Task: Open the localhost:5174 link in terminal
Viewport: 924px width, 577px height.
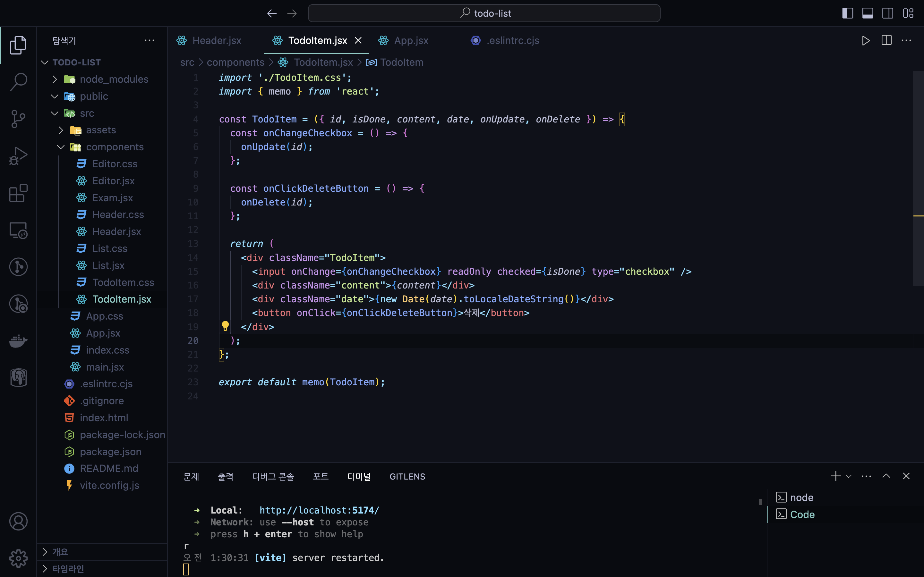Action: (x=319, y=510)
